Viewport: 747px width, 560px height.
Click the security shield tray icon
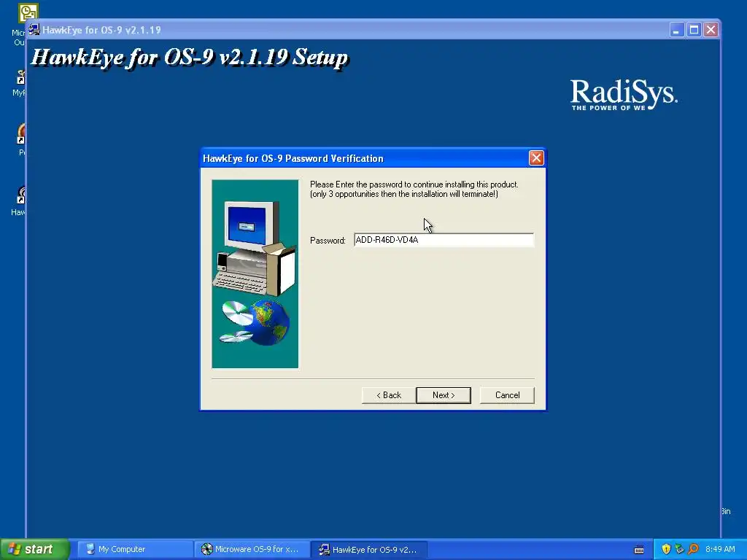click(666, 549)
